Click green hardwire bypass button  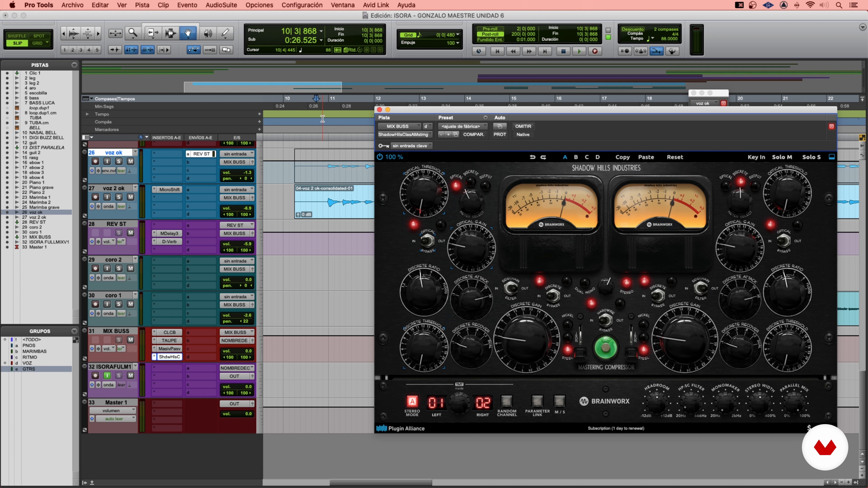tap(606, 347)
